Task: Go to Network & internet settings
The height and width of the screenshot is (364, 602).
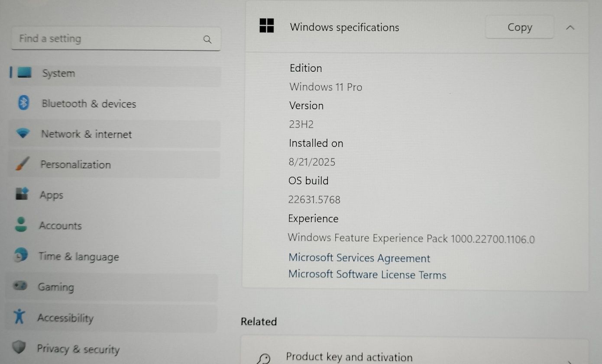Action: point(114,134)
